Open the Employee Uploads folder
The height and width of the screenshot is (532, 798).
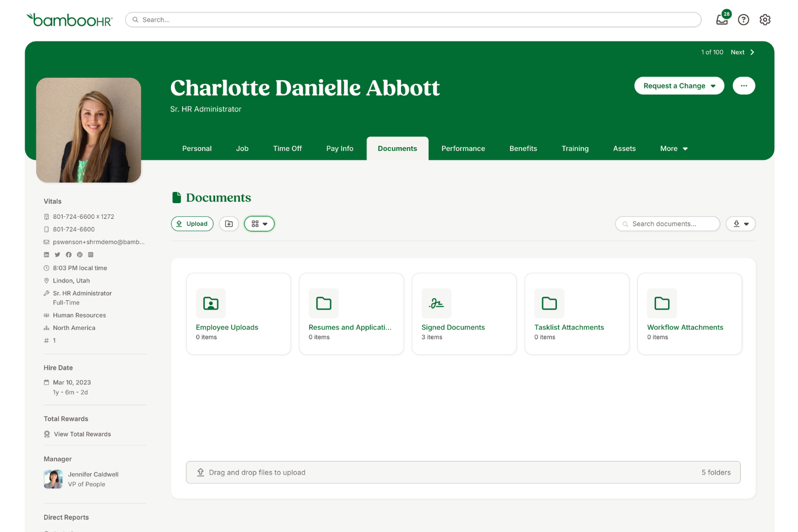coord(238,314)
